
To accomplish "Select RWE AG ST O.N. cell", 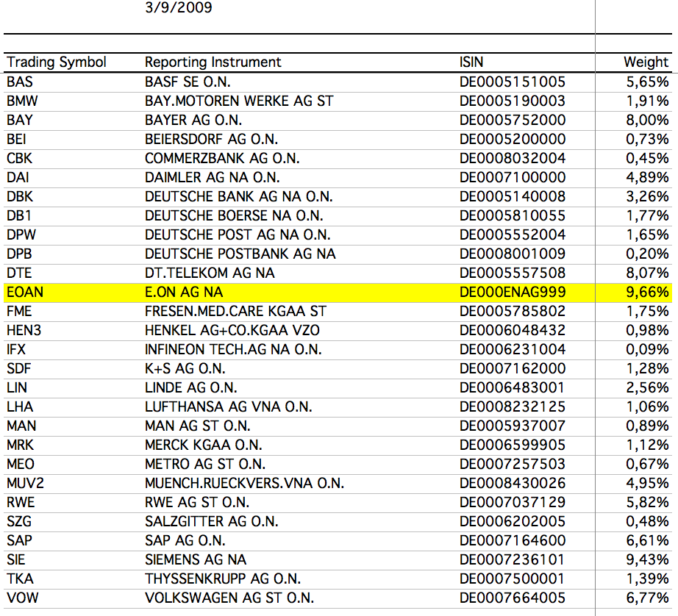I will pos(197,502).
